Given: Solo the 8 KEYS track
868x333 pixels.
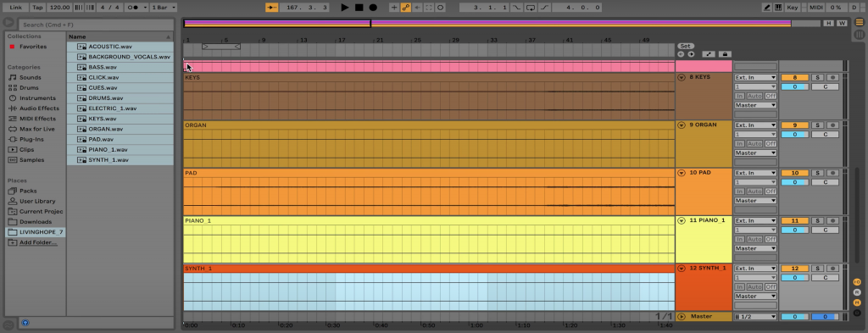Looking at the screenshot, I should [817, 78].
